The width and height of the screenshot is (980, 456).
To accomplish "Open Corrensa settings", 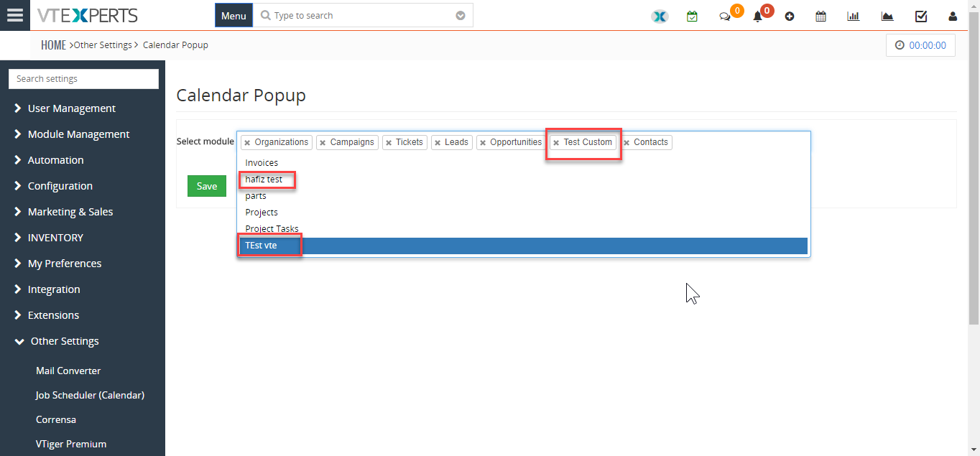I will coord(56,419).
